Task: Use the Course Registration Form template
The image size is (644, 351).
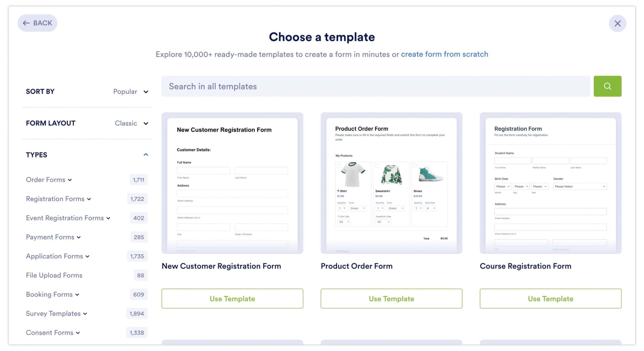Action: (x=550, y=298)
